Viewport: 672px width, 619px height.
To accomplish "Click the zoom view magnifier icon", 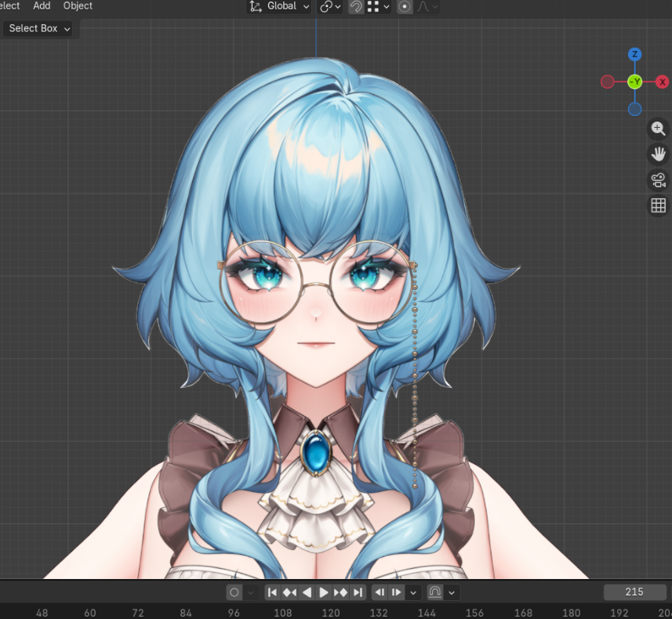I will pos(659,129).
